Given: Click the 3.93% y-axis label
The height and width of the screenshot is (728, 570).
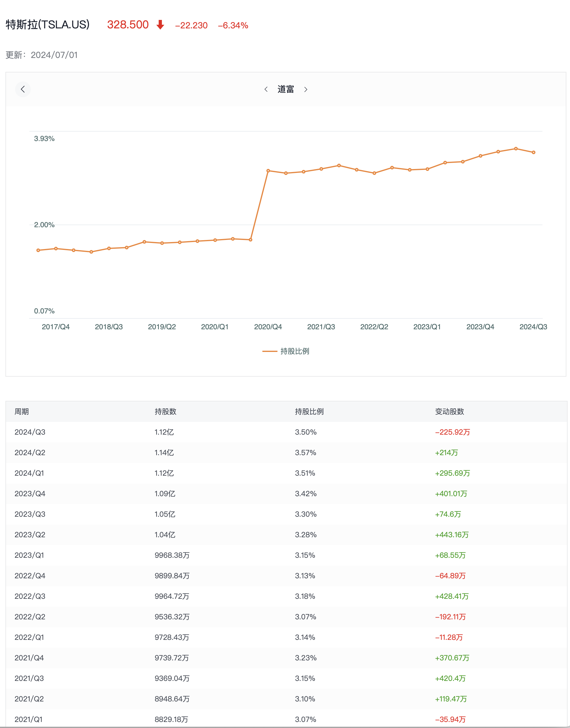Looking at the screenshot, I should point(44,139).
